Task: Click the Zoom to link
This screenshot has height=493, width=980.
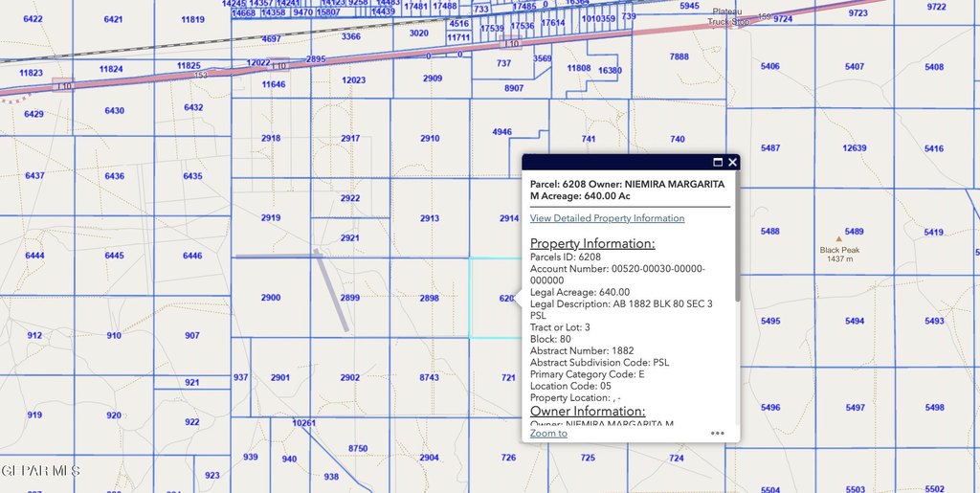Action: pos(548,433)
